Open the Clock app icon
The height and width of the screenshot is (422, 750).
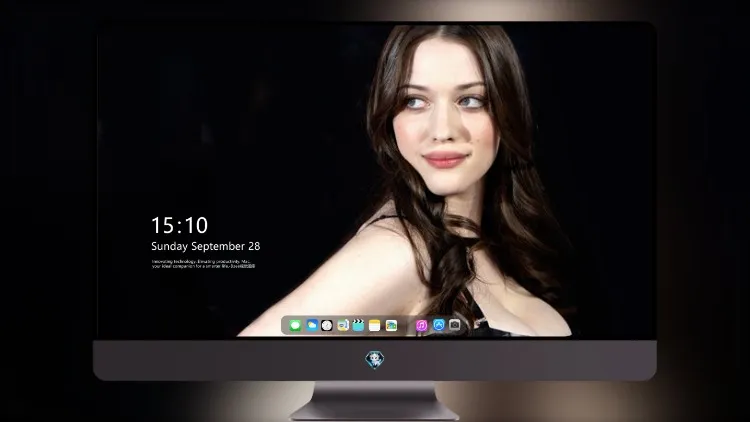coord(327,325)
